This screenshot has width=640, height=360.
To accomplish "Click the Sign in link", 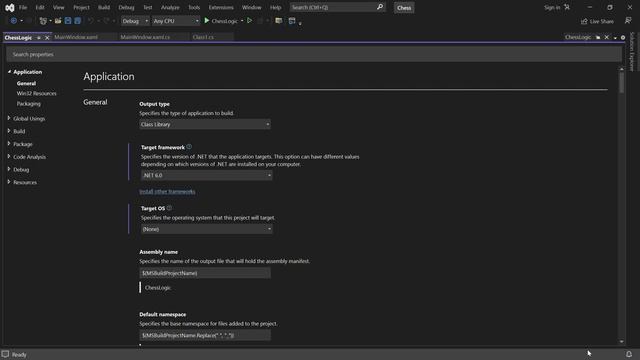I will (552, 7).
